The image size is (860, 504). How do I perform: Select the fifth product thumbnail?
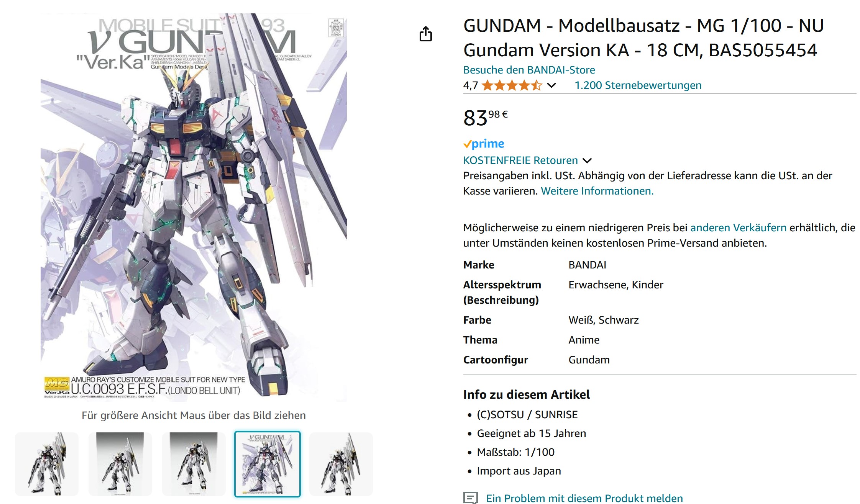tap(341, 464)
